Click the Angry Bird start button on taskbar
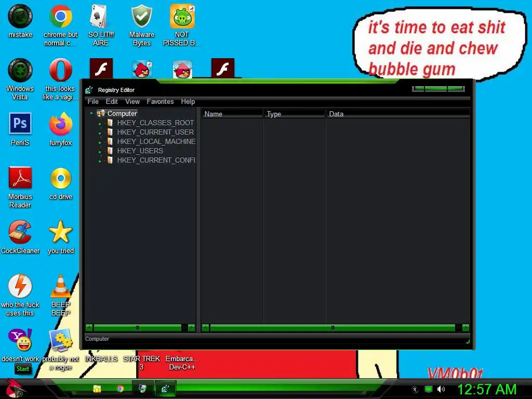Viewport: 532px width, 399px height. (x=14, y=389)
